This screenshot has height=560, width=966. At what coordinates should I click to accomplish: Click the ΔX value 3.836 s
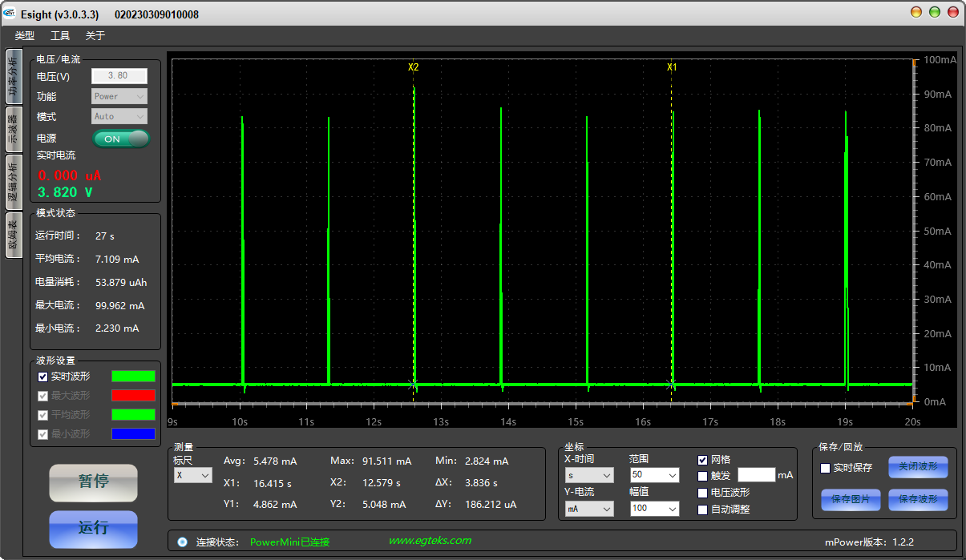[481, 483]
